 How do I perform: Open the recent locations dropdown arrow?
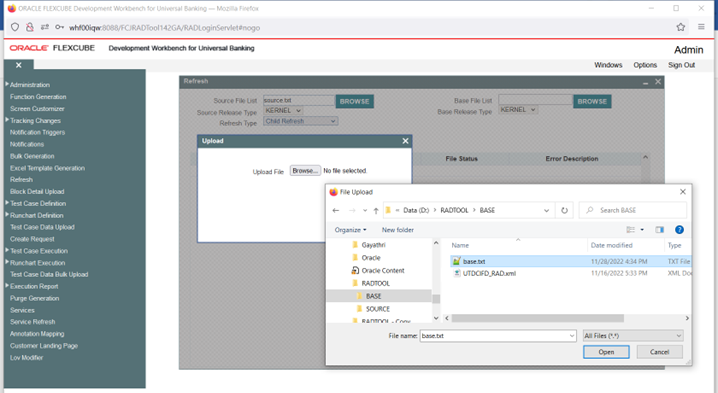tap(365, 210)
